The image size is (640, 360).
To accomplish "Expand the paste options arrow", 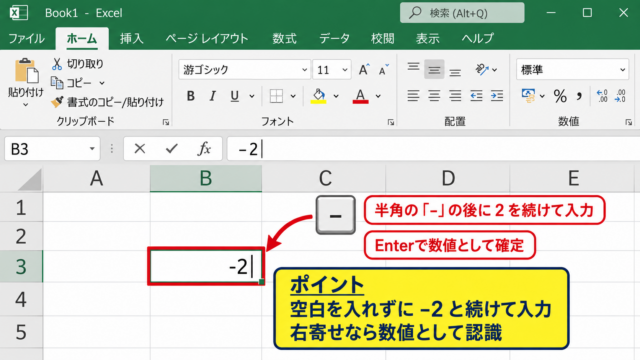I will pyautogui.click(x=26, y=105).
